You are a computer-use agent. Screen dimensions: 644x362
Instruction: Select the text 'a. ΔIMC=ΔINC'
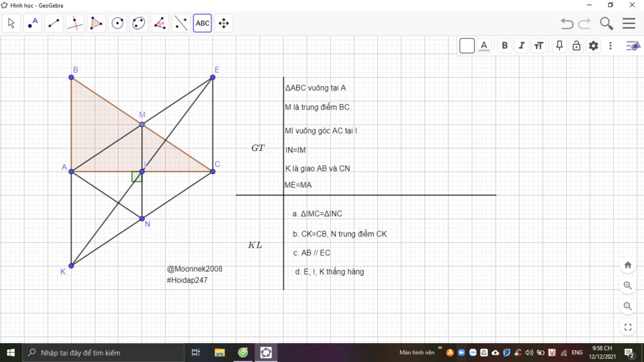coord(317,214)
